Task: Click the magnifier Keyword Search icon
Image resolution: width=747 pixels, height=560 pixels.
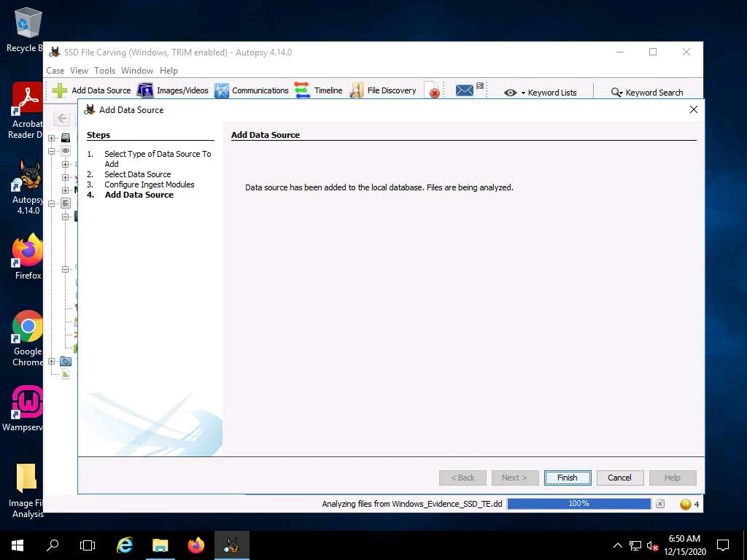Action: (616, 93)
